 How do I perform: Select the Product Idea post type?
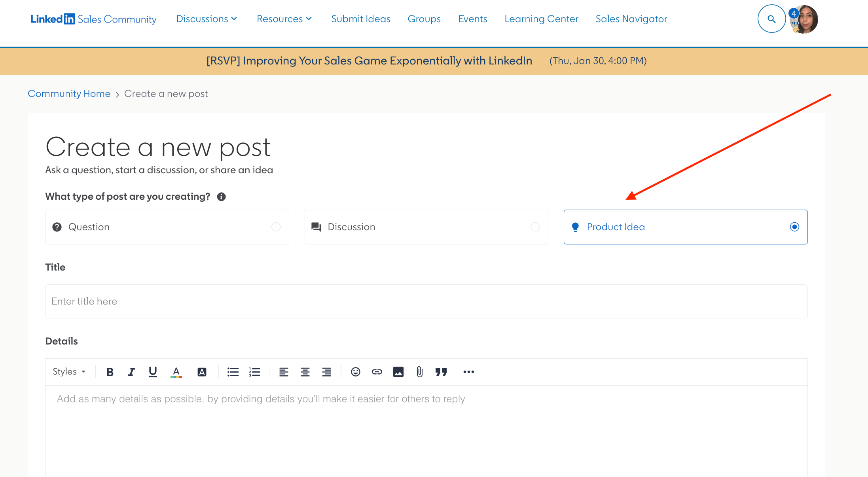(686, 227)
